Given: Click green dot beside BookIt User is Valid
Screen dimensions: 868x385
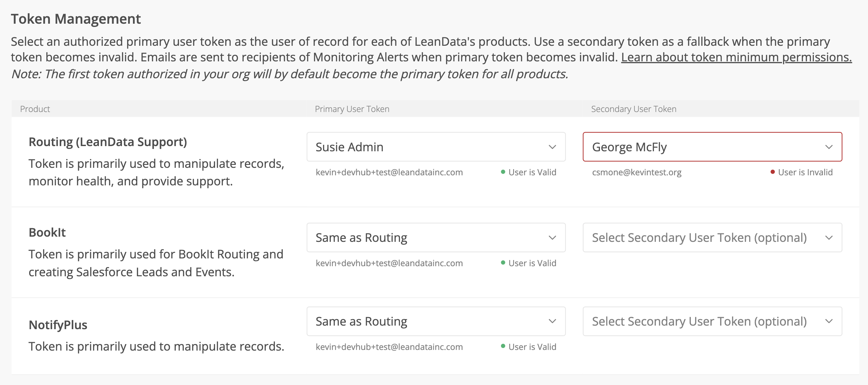Looking at the screenshot, I should click(x=503, y=263).
